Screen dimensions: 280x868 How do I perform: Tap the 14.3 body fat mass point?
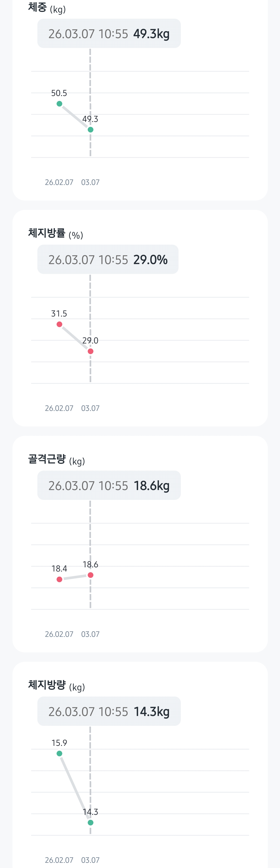(x=90, y=823)
